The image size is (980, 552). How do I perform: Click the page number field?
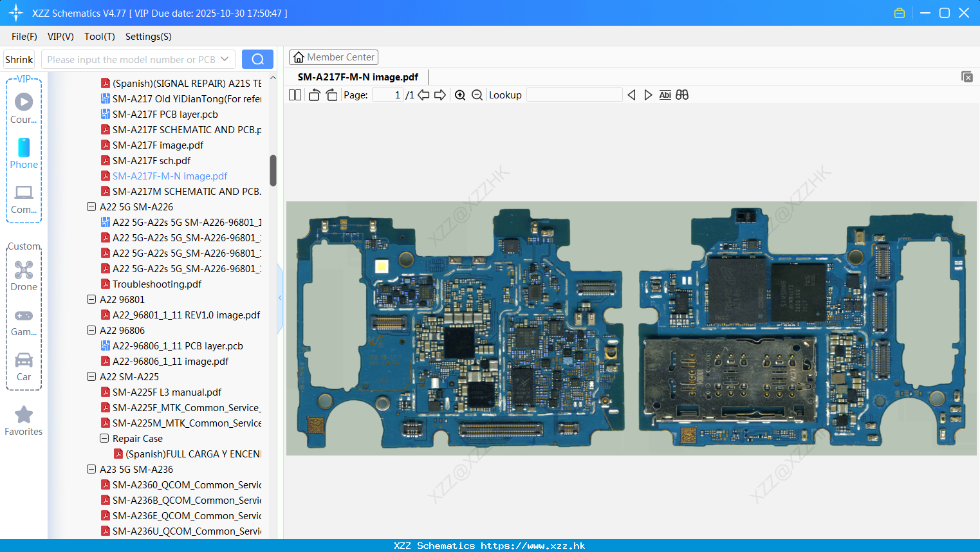pos(388,95)
